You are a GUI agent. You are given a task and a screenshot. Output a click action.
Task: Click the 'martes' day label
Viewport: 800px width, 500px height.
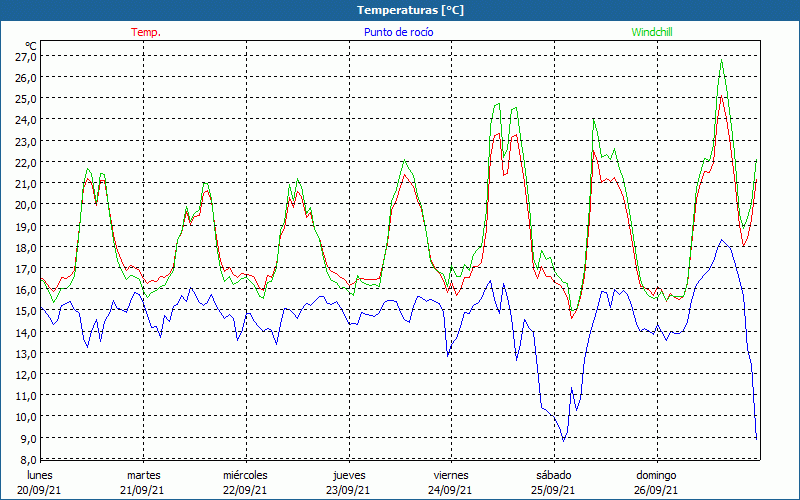144,475
